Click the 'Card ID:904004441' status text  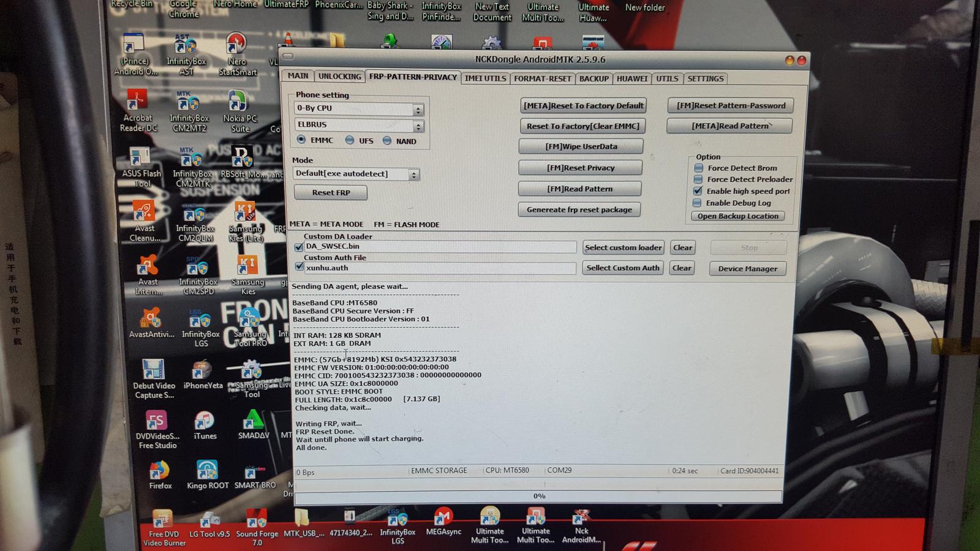[x=749, y=471]
